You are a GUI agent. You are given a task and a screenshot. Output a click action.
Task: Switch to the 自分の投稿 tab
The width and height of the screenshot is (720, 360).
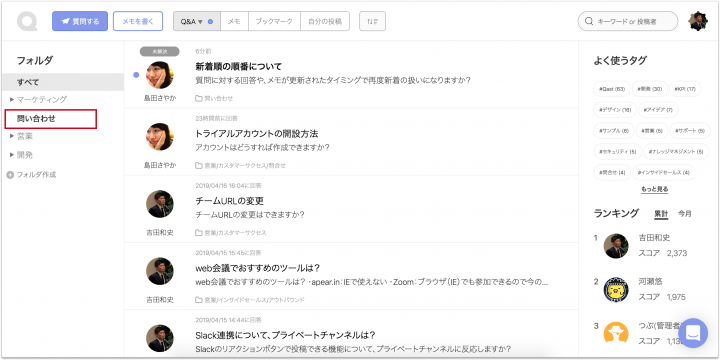coord(325,21)
